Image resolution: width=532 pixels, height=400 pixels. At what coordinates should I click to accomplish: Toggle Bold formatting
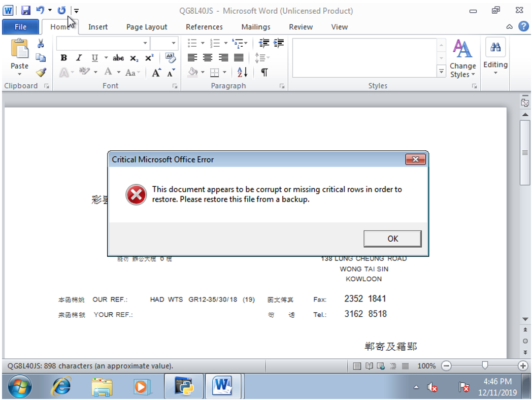pyautogui.click(x=63, y=58)
